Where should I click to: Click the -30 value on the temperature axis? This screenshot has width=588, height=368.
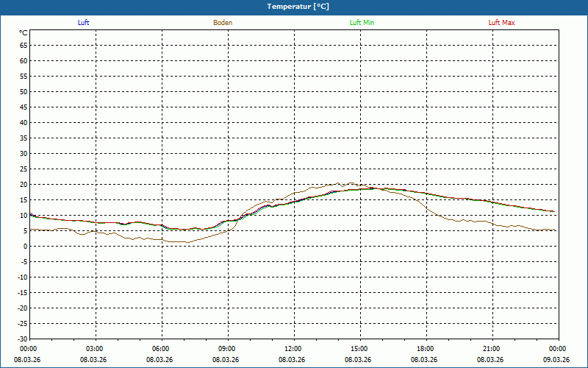pyautogui.click(x=23, y=339)
